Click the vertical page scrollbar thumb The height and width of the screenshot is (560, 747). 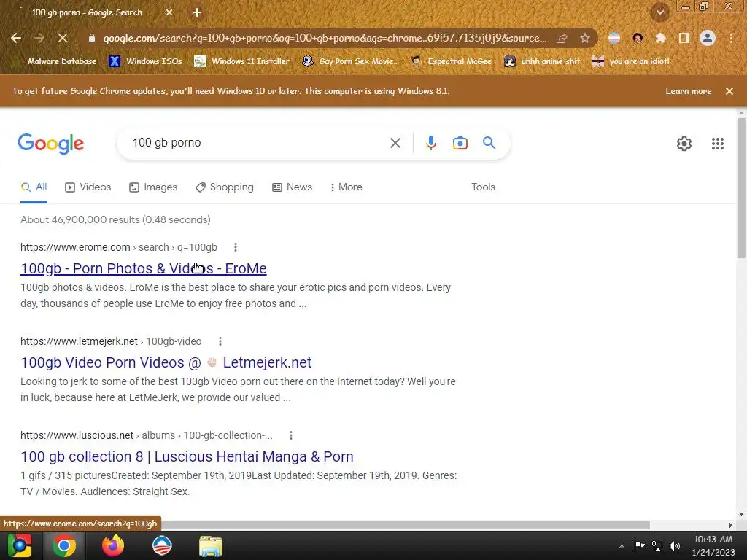(741, 188)
